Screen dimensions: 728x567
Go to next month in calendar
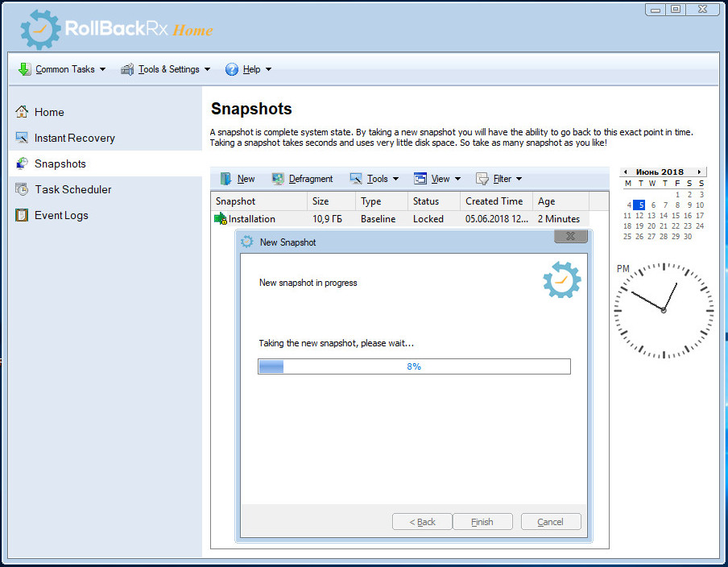click(x=699, y=172)
